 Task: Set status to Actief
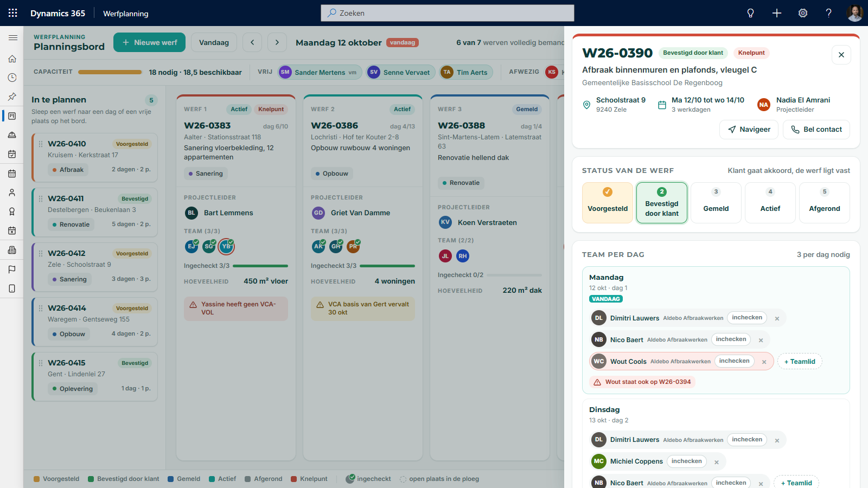[x=770, y=203]
